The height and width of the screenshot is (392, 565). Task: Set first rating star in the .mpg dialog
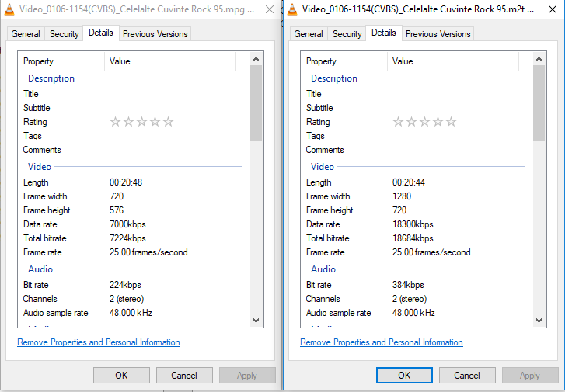point(116,122)
